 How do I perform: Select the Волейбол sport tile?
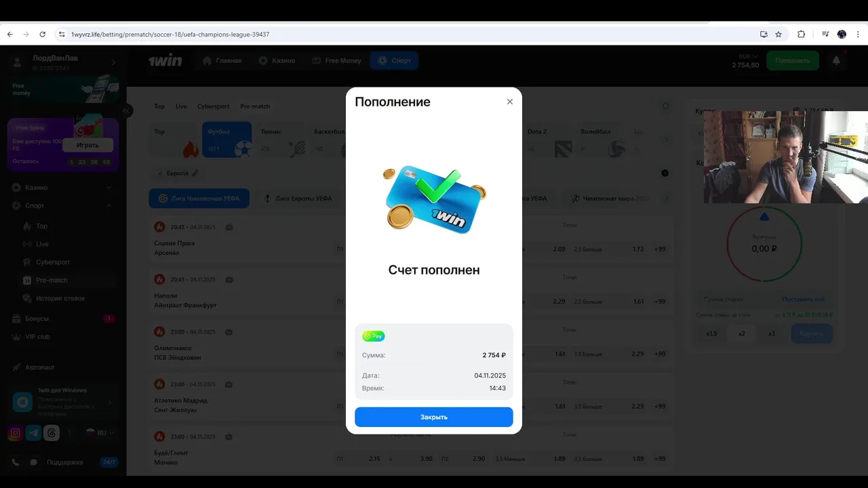[601, 140]
